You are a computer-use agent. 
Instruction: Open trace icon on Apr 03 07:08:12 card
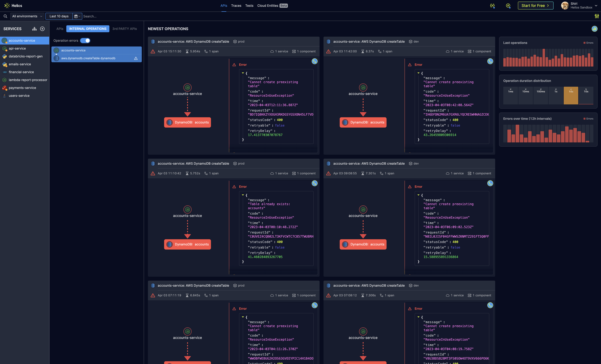[x=490, y=305]
